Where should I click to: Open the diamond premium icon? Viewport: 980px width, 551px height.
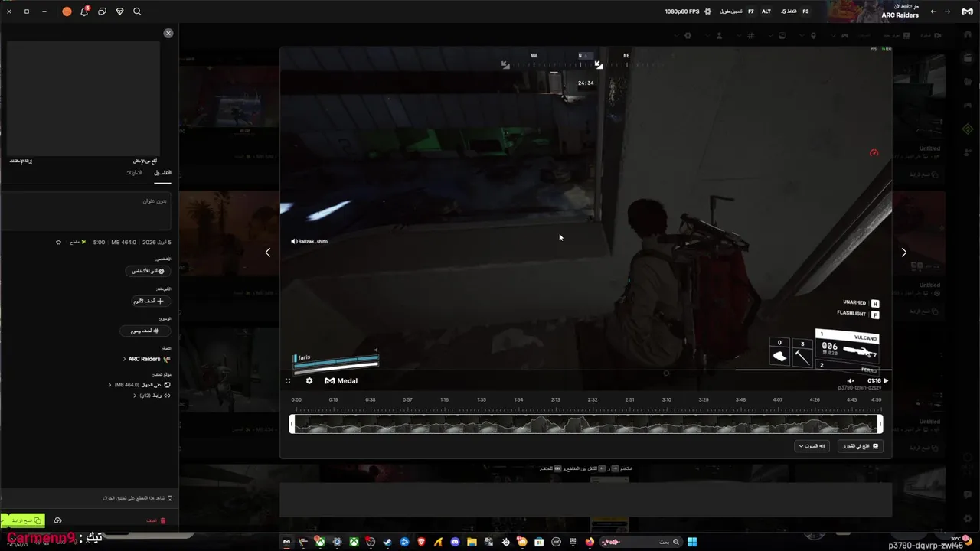[119, 11]
